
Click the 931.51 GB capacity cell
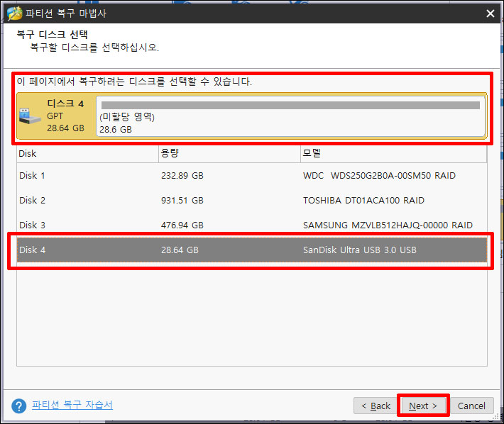(182, 200)
